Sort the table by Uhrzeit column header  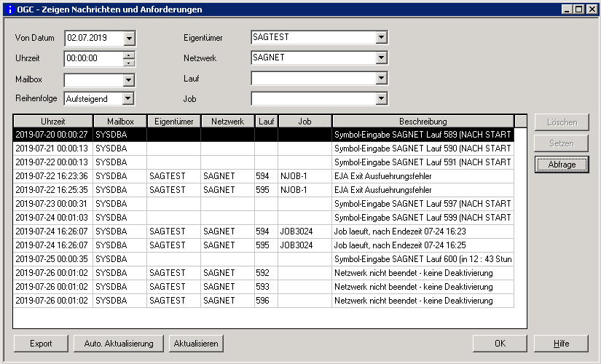point(53,121)
